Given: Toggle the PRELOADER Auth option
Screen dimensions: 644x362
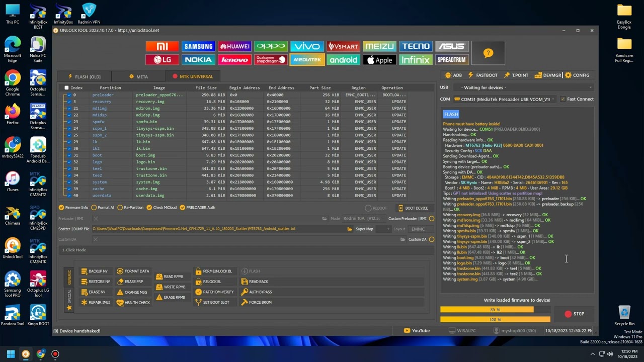Looking at the screenshot, I should click(x=197, y=208).
